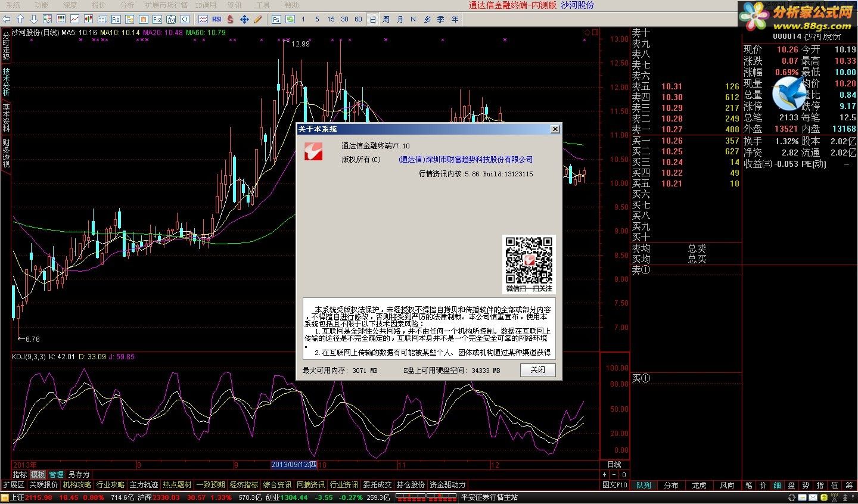858x504 pixels.
Task: Open the 分析 menu
Action: coord(127,5)
